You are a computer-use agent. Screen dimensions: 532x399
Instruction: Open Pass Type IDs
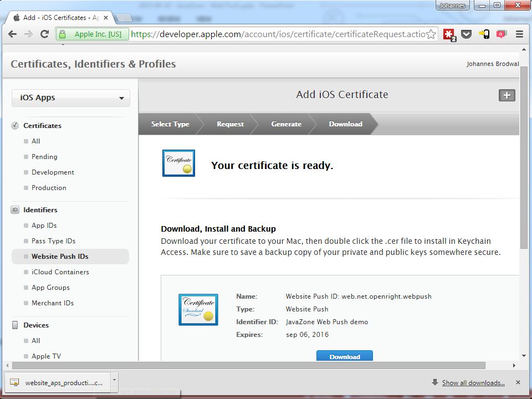pyautogui.click(x=53, y=241)
